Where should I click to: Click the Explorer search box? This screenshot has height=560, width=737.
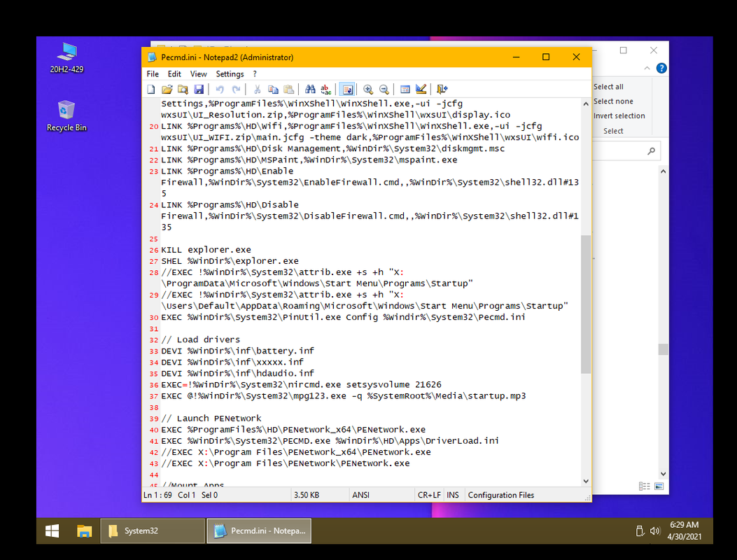click(x=626, y=151)
